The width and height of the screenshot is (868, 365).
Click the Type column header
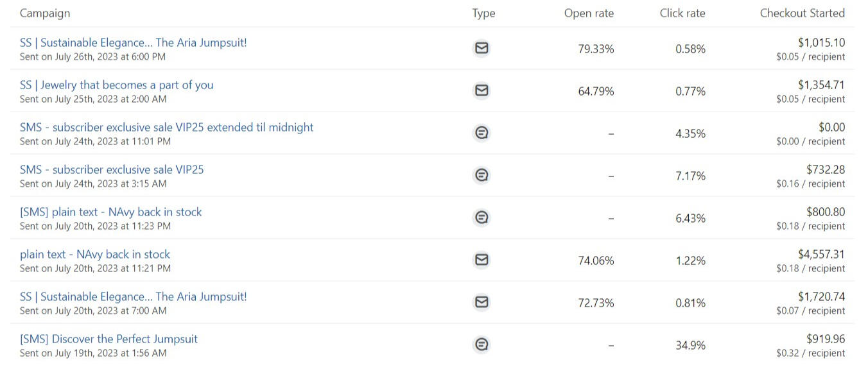pos(483,13)
